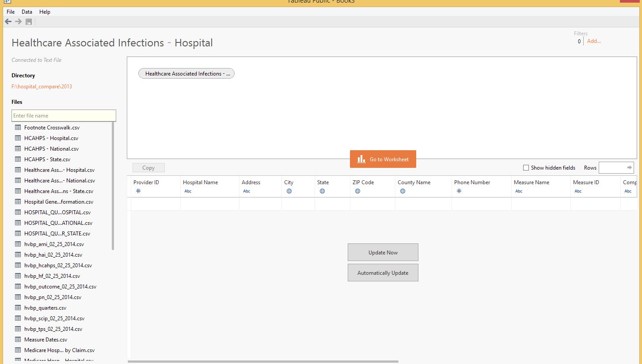Screen dimensions: 642x364
Task: Click the table icon beside HCAHPS - State.csv
Action: (18, 159)
